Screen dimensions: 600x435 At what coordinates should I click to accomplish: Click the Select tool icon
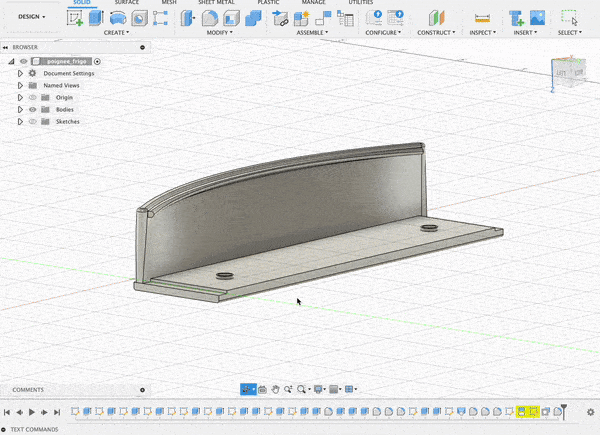pos(568,18)
